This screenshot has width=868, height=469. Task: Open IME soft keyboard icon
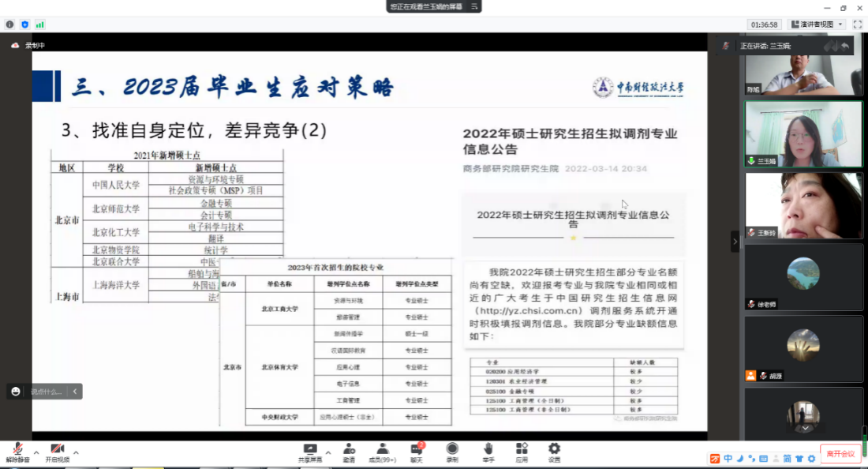point(763,459)
